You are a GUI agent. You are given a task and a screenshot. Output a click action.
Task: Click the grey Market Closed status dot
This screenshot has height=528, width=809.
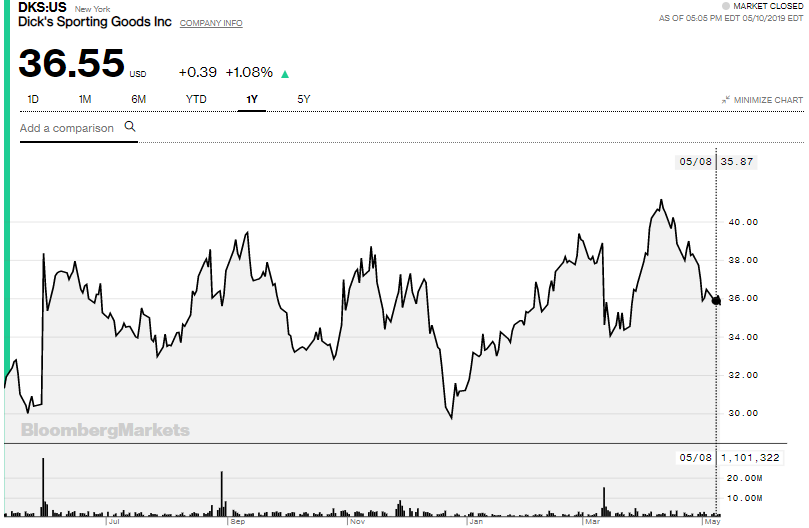[x=725, y=6]
